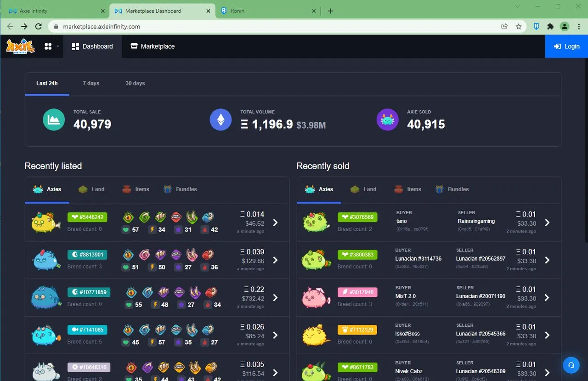This screenshot has height=381, width=588.
Task: Select Bundles tab under Recently sold
Action: (452, 189)
